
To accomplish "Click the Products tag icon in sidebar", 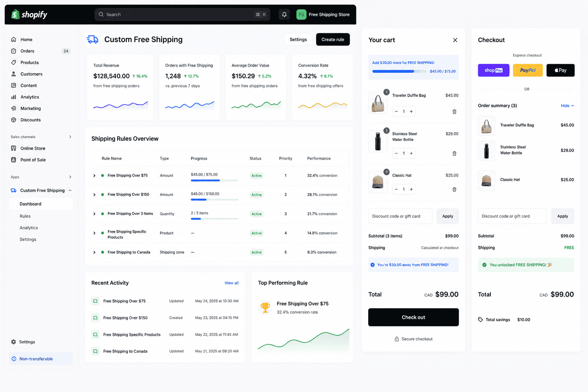I will point(14,62).
